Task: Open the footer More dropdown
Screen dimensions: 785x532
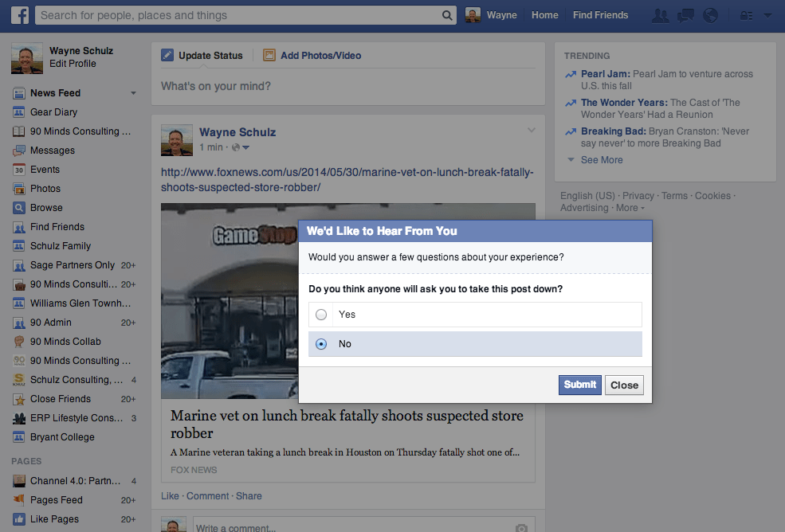Action: [x=630, y=208]
